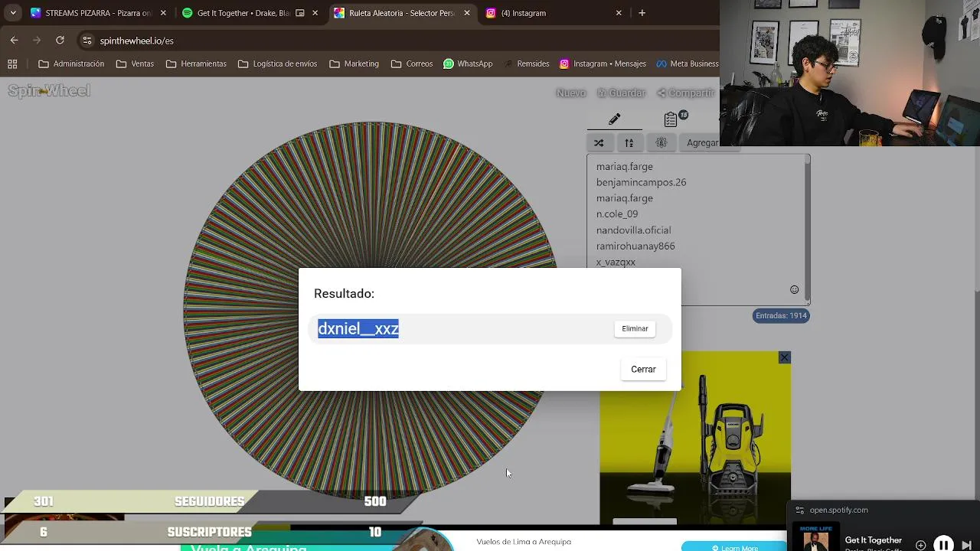Click the entry nandovilla.oficial
Viewport: 980px width, 551px height.
tap(633, 230)
